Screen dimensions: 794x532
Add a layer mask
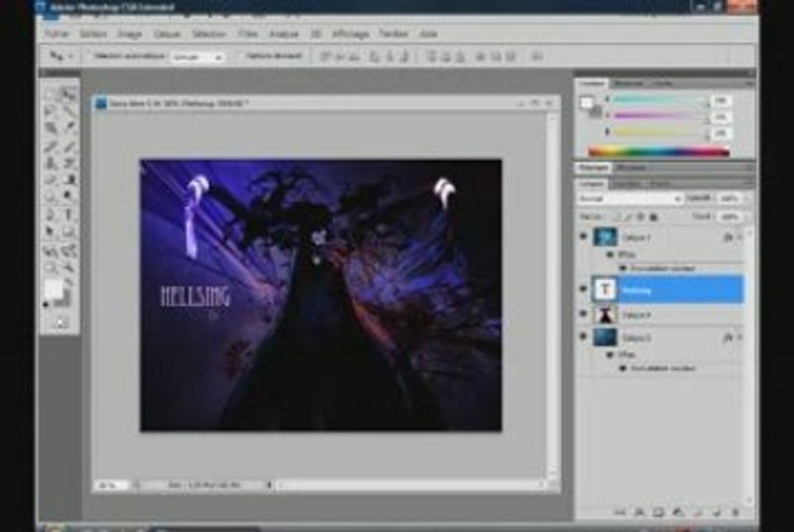(658, 512)
